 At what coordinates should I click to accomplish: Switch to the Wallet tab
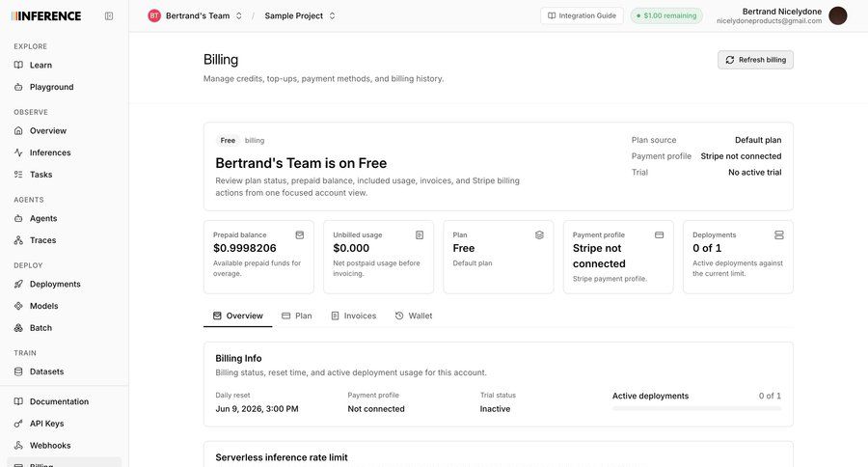[414, 316]
